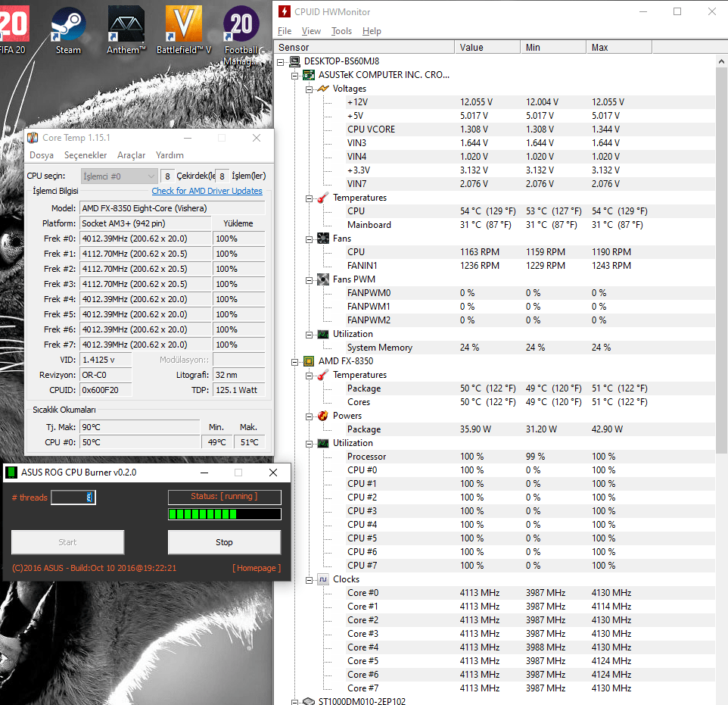Click HWMonitor vertical scrollbar thumb
The height and width of the screenshot is (705, 728).
click(x=721, y=260)
